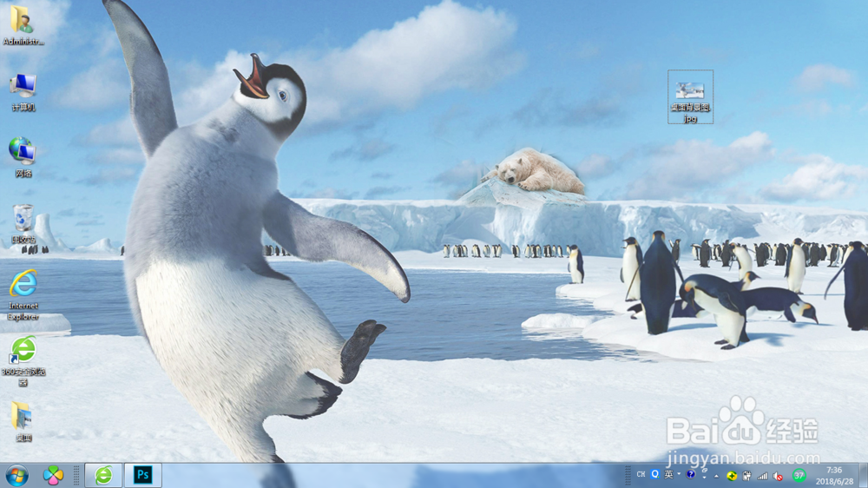
Task: Open the clock showing 7:36
Action: [x=834, y=476]
